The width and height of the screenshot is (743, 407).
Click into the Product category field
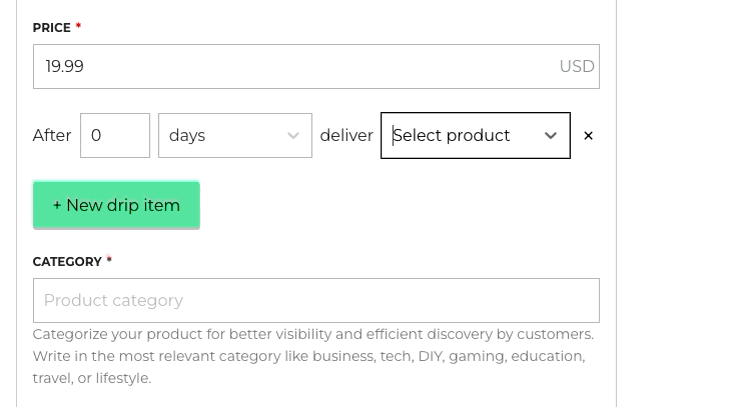[315, 300]
